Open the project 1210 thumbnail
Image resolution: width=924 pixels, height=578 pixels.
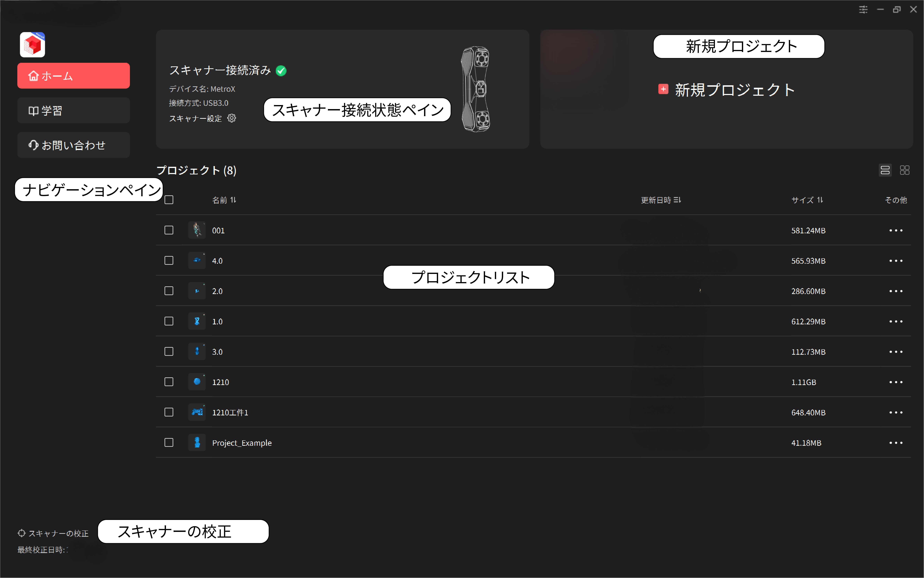point(197,382)
